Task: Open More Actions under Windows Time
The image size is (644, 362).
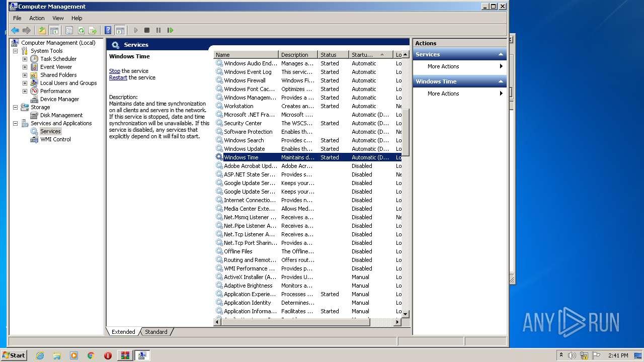Action: point(459,94)
